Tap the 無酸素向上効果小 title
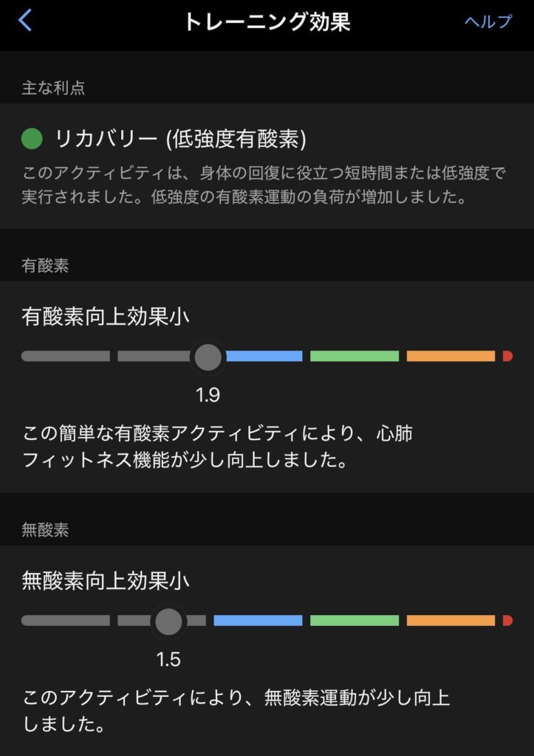This screenshot has height=756, width=534. (x=106, y=581)
